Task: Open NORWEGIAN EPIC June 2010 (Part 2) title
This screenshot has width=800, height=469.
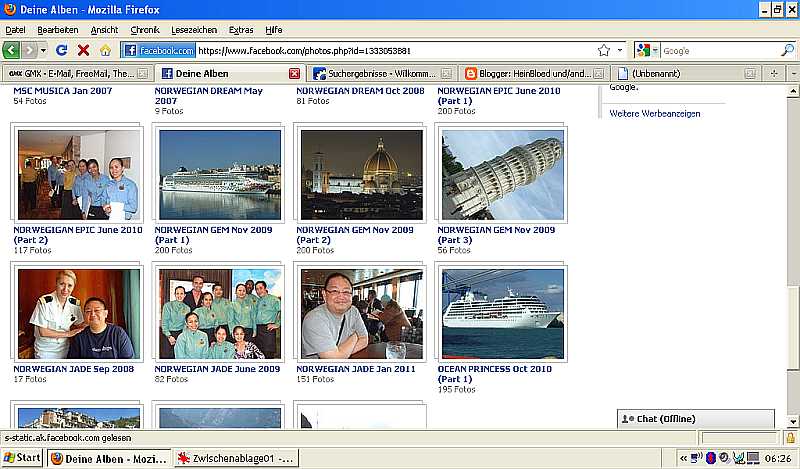Action: (78, 235)
